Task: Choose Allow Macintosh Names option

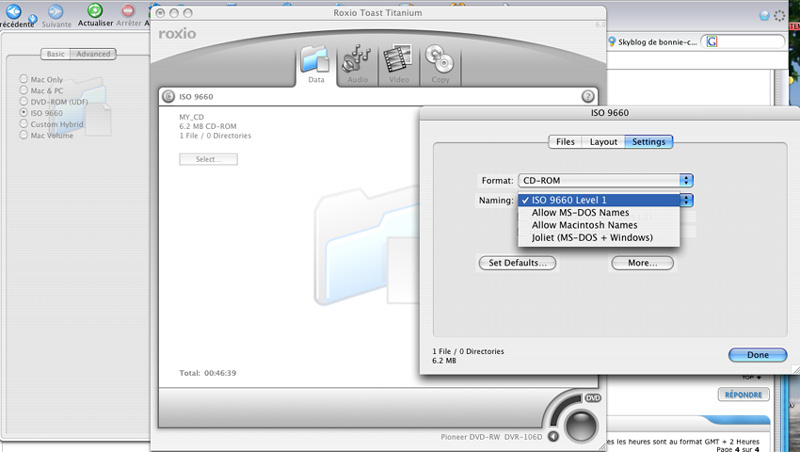Action: [x=599, y=225]
